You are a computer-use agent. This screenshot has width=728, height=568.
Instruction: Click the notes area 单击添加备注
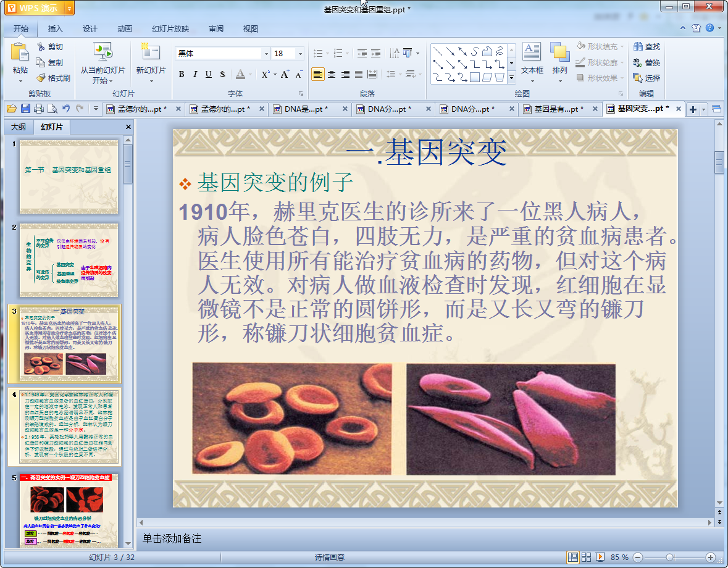(x=171, y=539)
